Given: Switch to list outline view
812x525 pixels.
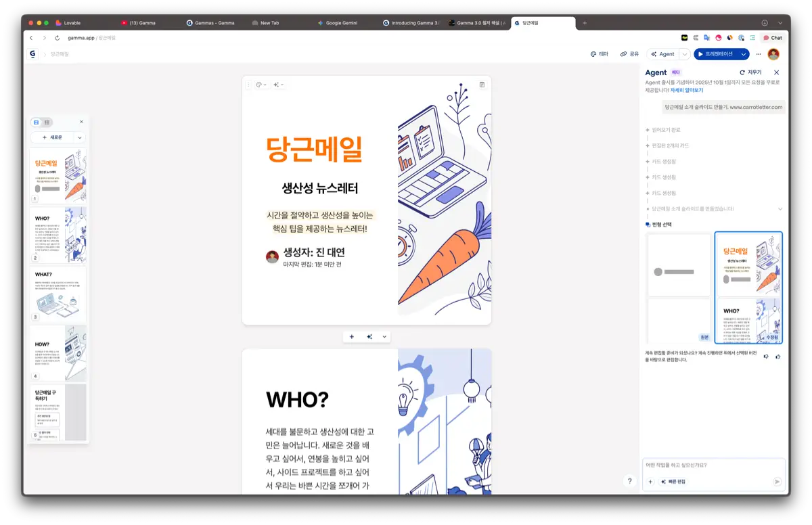Looking at the screenshot, I should pos(47,122).
